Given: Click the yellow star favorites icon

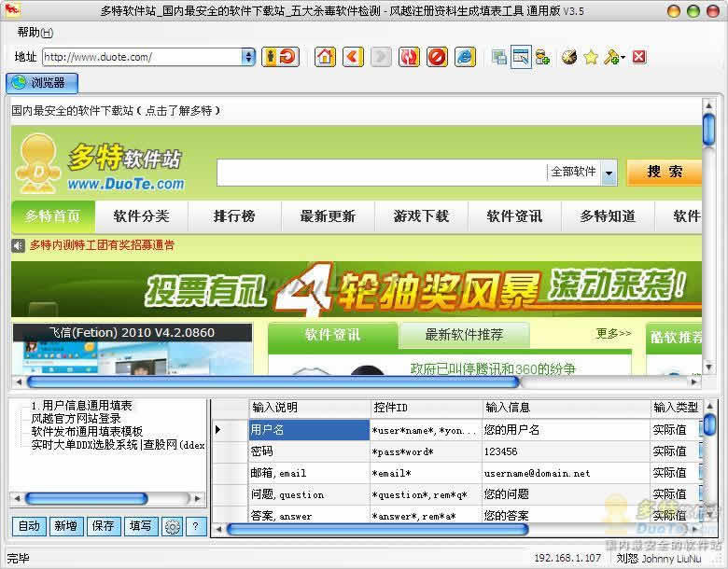Looking at the screenshot, I should [591, 58].
